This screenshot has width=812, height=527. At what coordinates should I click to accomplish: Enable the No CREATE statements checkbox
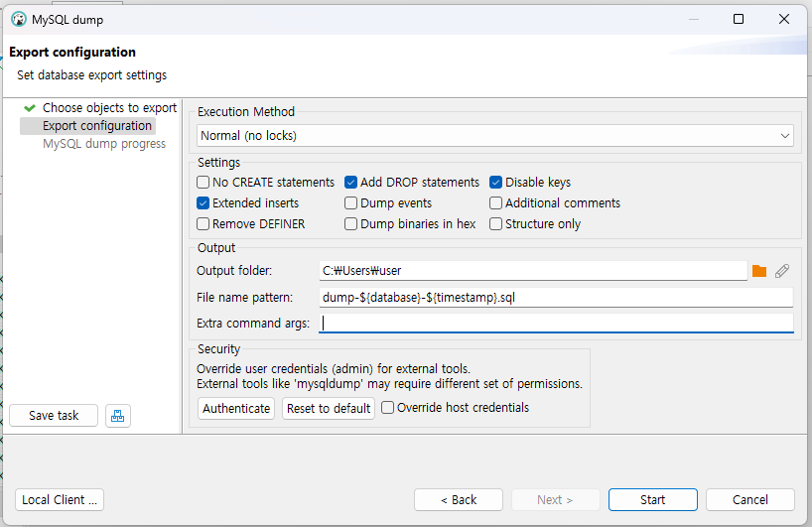click(x=203, y=183)
